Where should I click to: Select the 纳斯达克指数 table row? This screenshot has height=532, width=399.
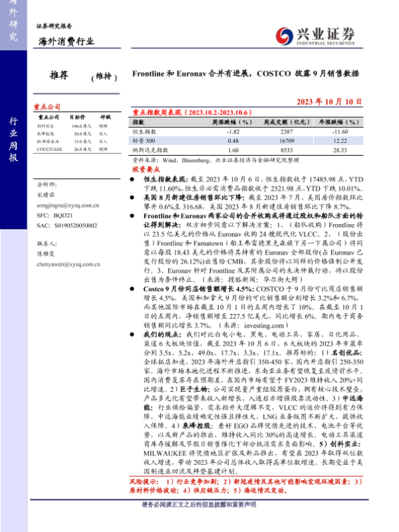[x=246, y=151]
